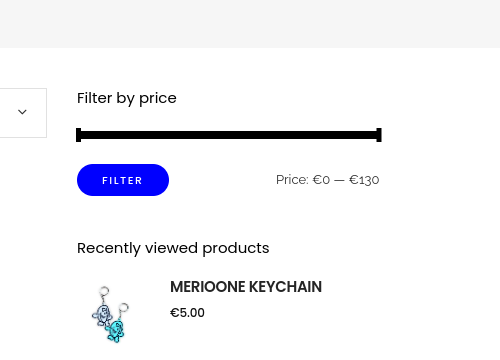Select the €0 minimum price value
Image resolution: width=500 pixels, height=360 pixels.
pos(321,180)
